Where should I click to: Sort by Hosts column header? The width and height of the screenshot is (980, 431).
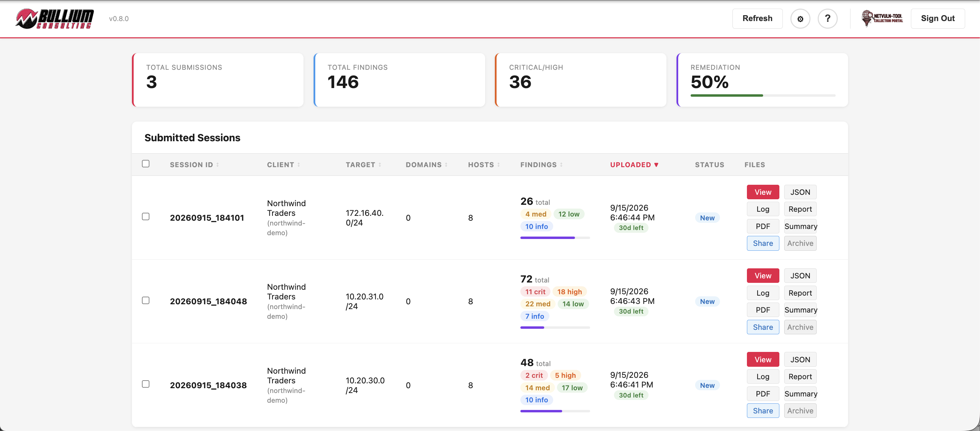tap(484, 165)
